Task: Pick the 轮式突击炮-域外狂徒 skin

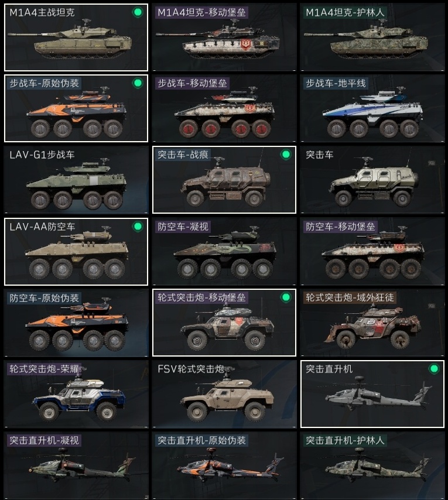Action: (372, 323)
